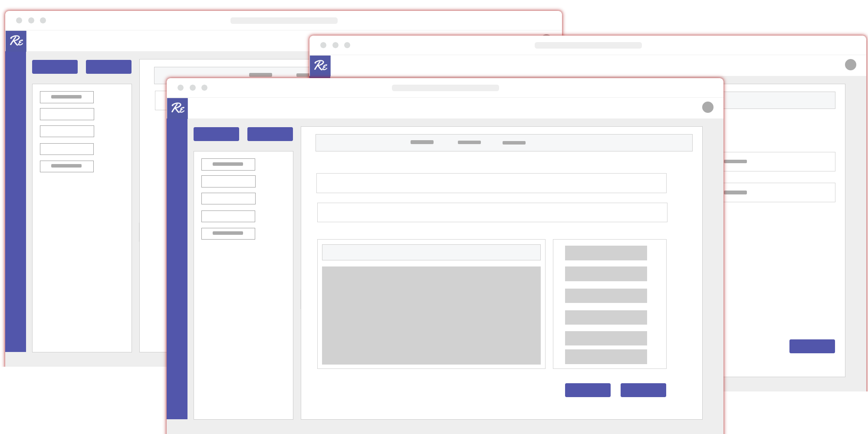Click the second gray bar in the front window's side panel
This screenshot has height=434, width=868.
pyautogui.click(x=606, y=274)
